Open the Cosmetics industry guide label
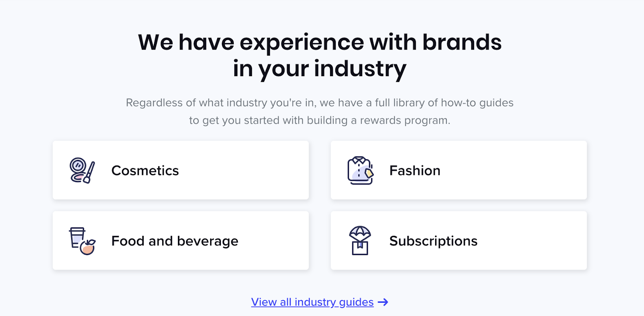The width and height of the screenshot is (644, 316). [145, 170]
